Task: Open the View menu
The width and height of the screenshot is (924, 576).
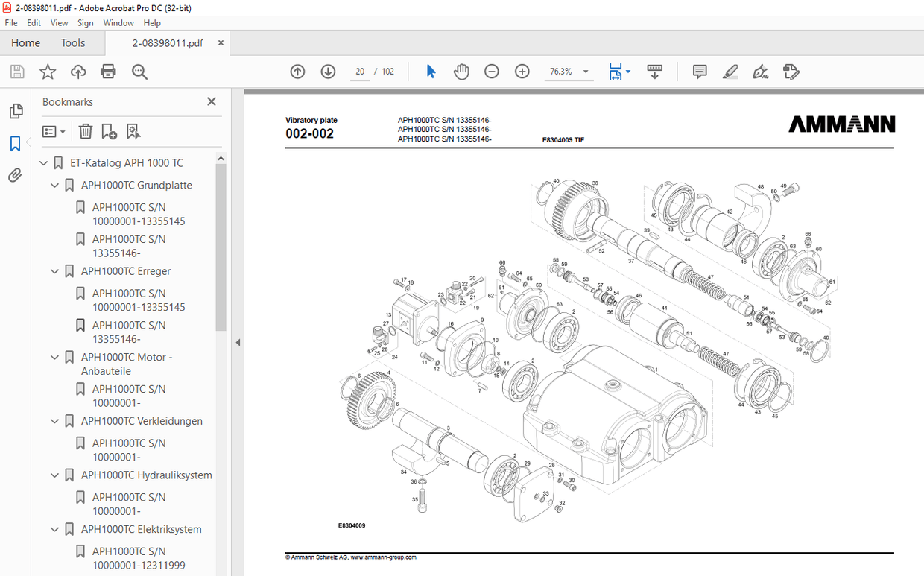Action: (59, 22)
